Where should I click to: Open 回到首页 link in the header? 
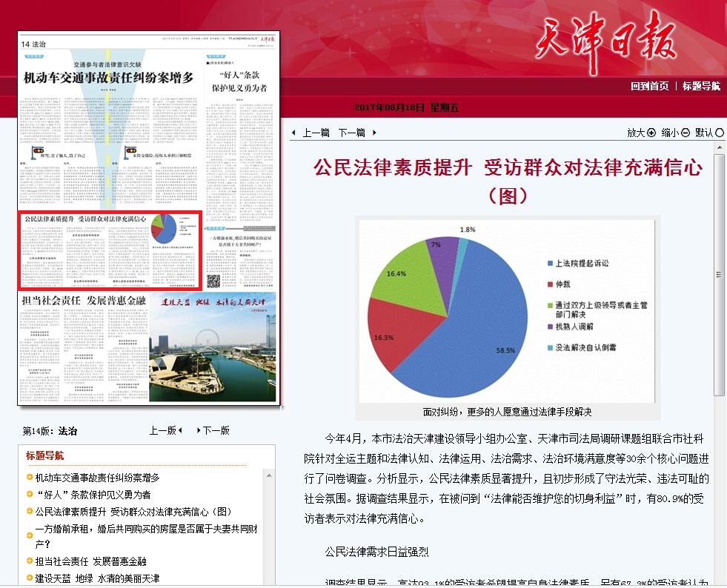pos(650,86)
